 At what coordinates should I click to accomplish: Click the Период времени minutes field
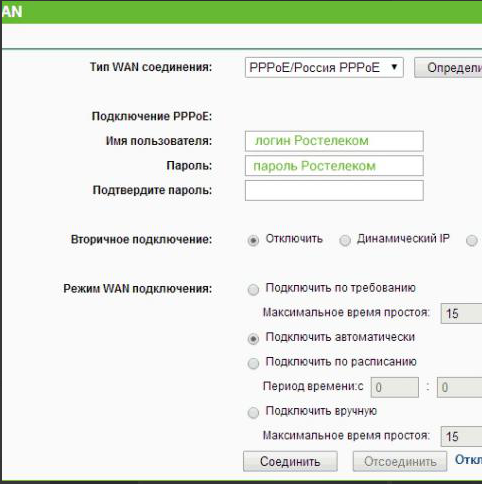[460, 388]
